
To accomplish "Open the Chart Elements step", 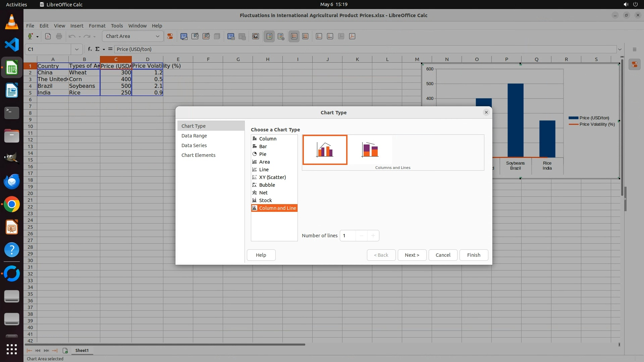I will pyautogui.click(x=198, y=155).
